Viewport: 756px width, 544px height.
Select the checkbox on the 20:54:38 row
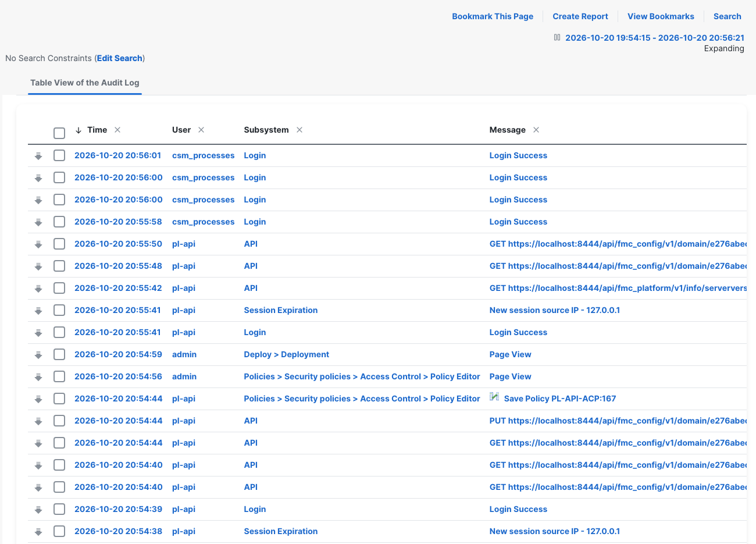(x=59, y=531)
